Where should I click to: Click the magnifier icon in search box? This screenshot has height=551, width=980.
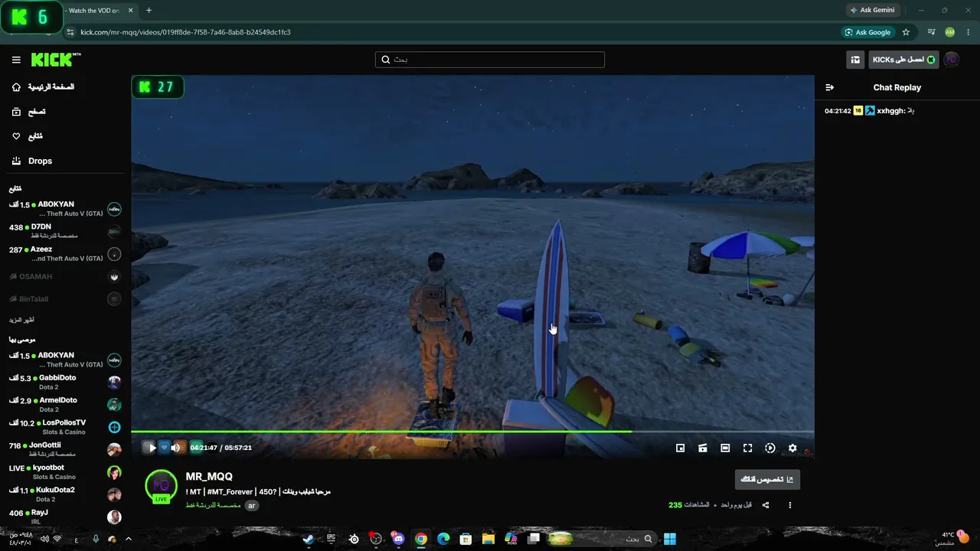385,60
